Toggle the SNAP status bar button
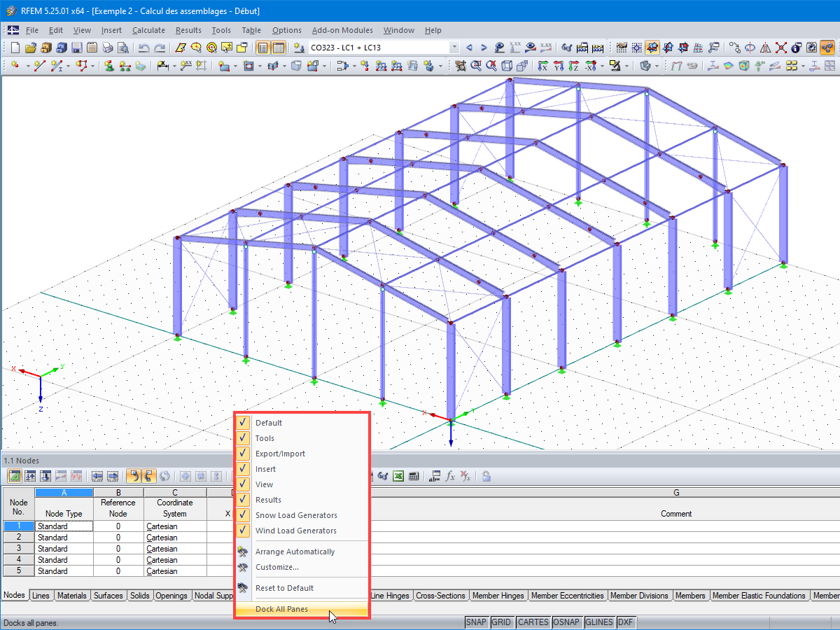Viewport: 840px width, 630px height. pyautogui.click(x=477, y=622)
